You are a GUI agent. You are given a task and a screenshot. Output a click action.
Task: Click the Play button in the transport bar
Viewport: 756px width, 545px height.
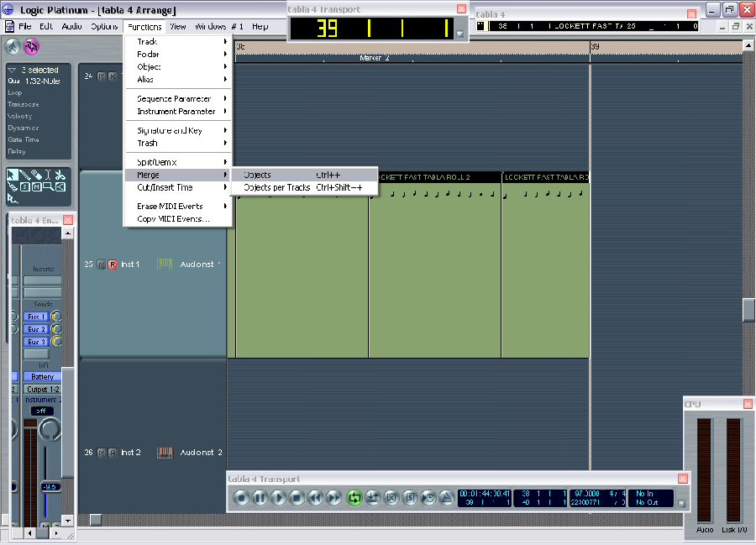(279, 498)
